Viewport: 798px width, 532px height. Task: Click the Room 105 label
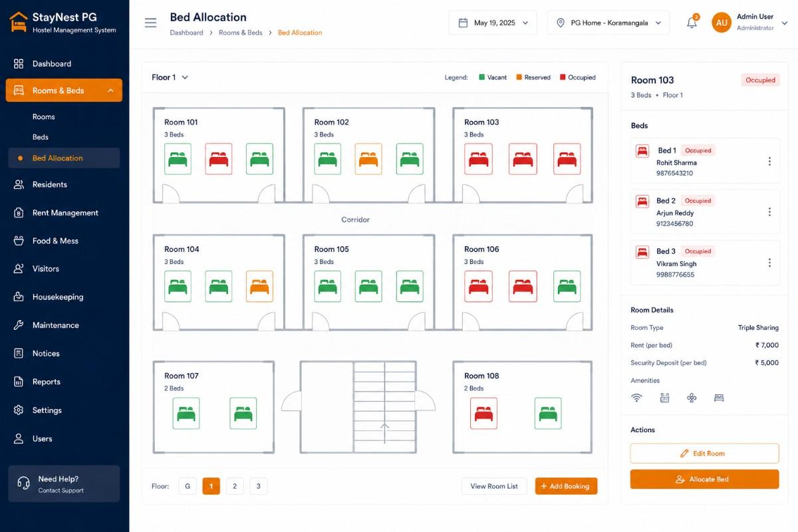(x=331, y=249)
